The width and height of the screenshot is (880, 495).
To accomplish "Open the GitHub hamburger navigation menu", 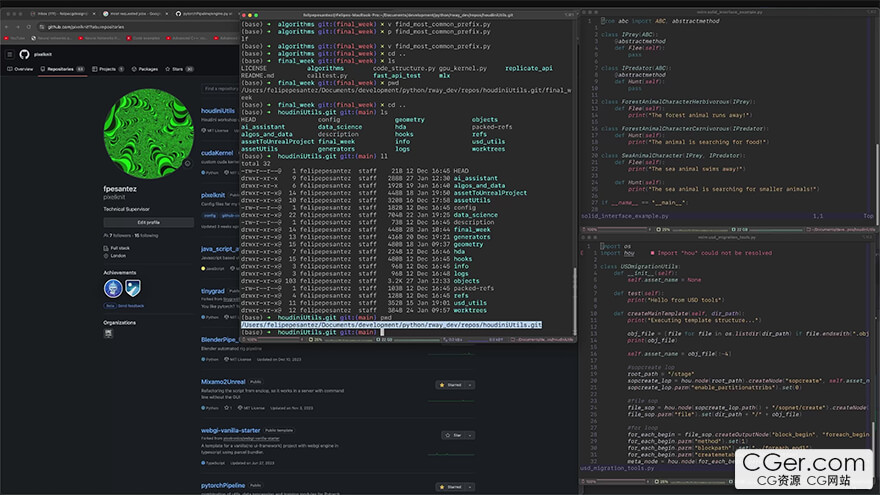I will point(9,53).
